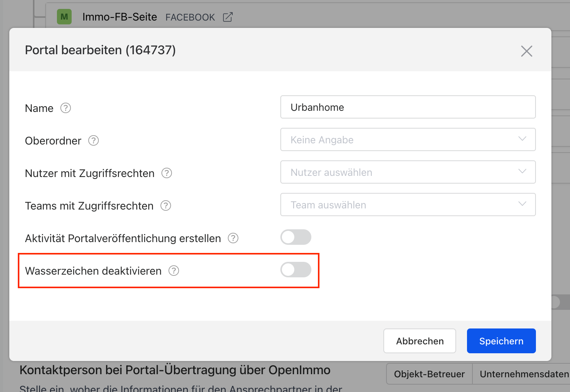Click the help icon next to Name
The width and height of the screenshot is (570, 392).
(x=66, y=108)
